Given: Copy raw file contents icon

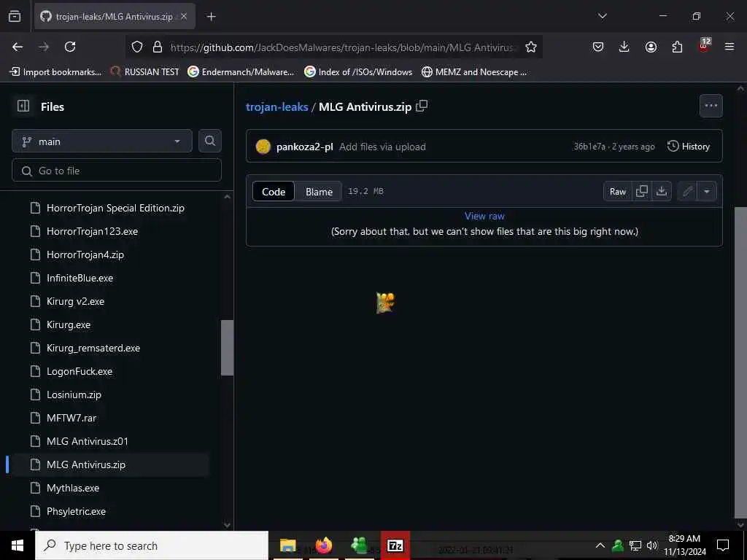Looking at the screenshot, I should [x=642, y=191].
